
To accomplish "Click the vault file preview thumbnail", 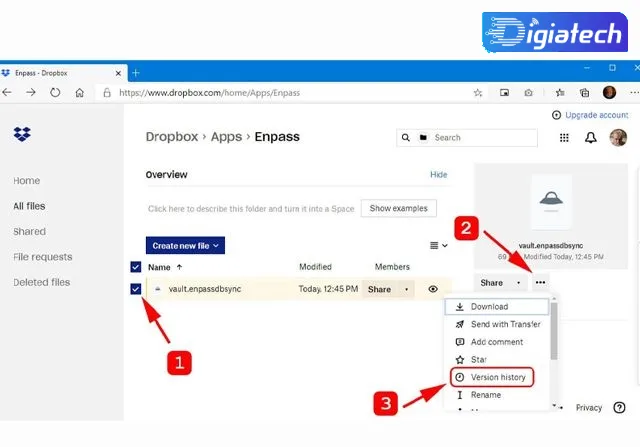I will click(x=551, y=202).
